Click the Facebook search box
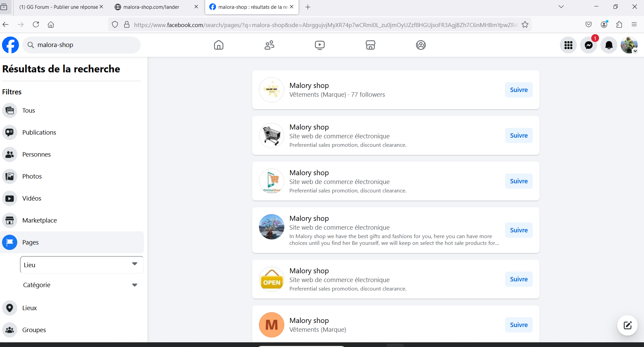The height and width of the screenshot is (347, 644). coord(81,45)
